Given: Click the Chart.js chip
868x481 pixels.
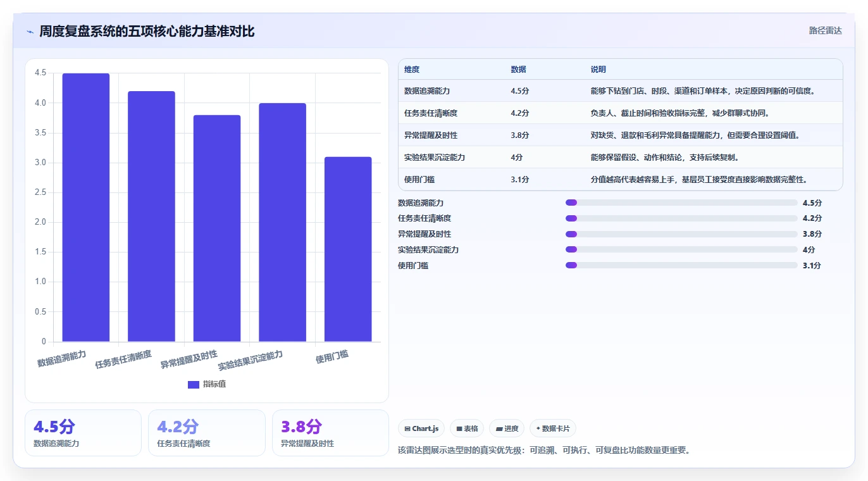Looking at the screenshot, I should click(422, 428).
